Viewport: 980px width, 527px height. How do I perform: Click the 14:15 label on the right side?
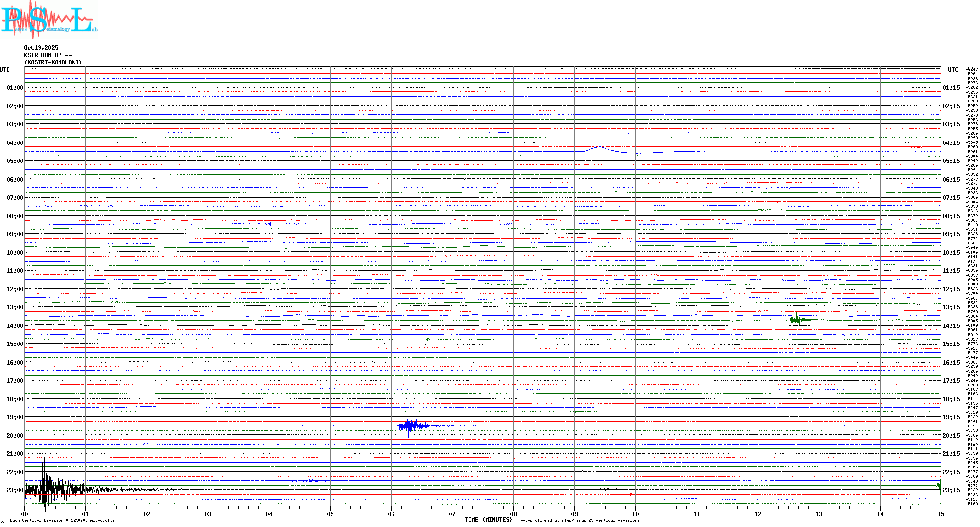pyautogui.click(x=951, y=326)
